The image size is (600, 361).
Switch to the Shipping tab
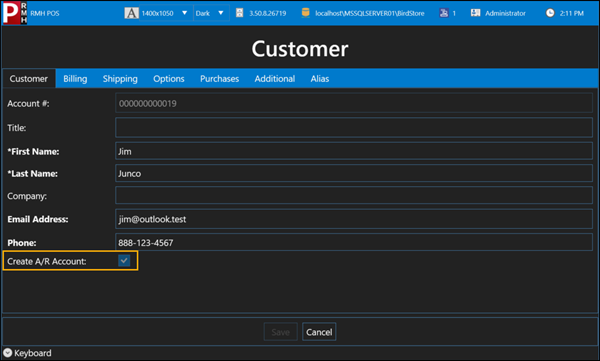point(120,78)
